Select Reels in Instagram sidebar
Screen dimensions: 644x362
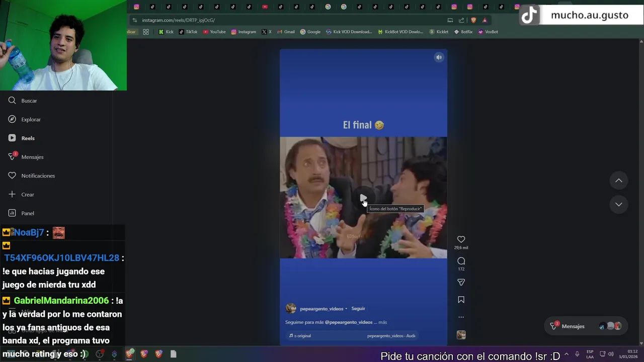22,138
